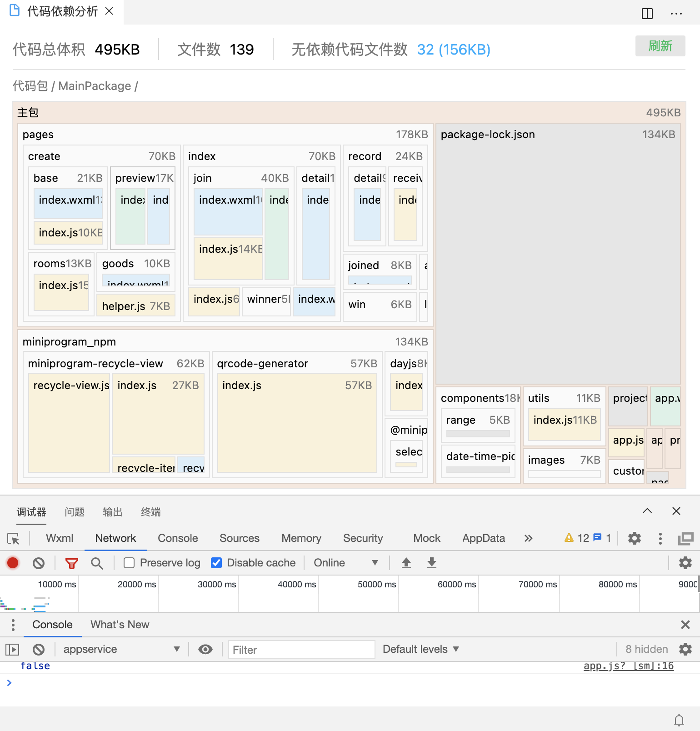Open the Online throttling dropdown

[x=346, y=563]
